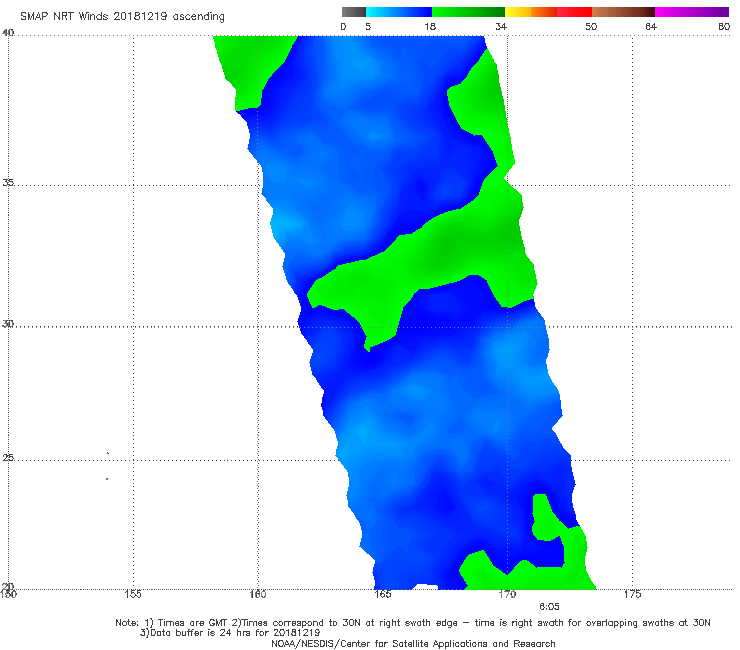Image resolution: width=740 pixels, height=650 pixels.
Task: Click the '6:05' swath time label
Action: tap(549, 607)
